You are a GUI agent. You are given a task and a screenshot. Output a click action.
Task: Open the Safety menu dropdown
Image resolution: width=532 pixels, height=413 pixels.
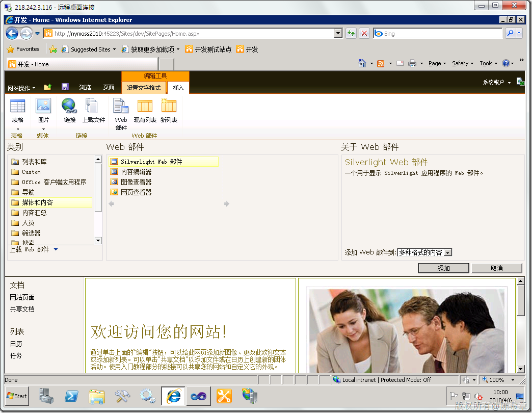click(x=463, y=63)
